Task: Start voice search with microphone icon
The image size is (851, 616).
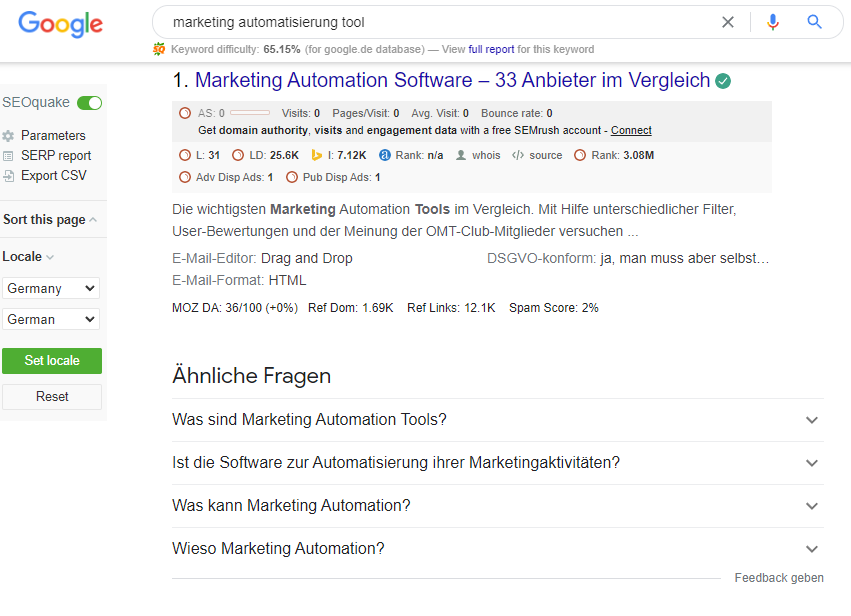Action: pyautogui.click(x=772, y=22)
